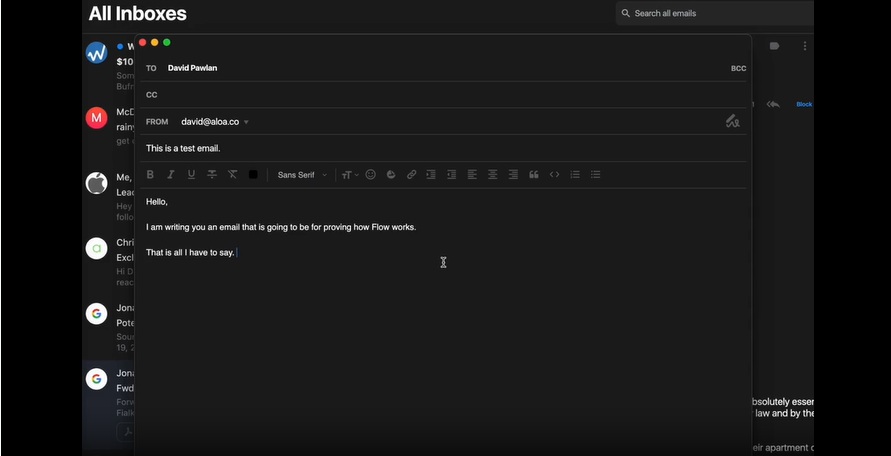This screenshot has height=456, width=891.
Task: Click the sentence about proving how Flow works
Action: point(281,227)
